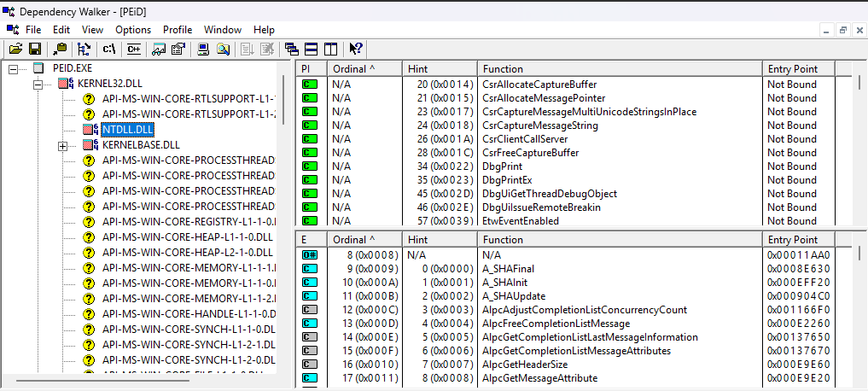This screenshot has width=868, height=391.
Task: Select API-MS-WIN-CORE-MEMORY-L1-1-2 tree item
Action: 189,299
